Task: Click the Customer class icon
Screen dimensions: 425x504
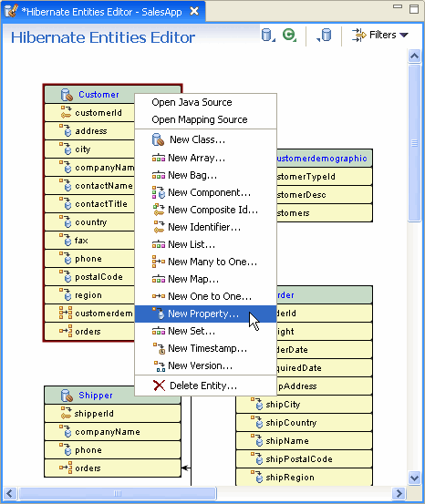Action: [67, 95]
